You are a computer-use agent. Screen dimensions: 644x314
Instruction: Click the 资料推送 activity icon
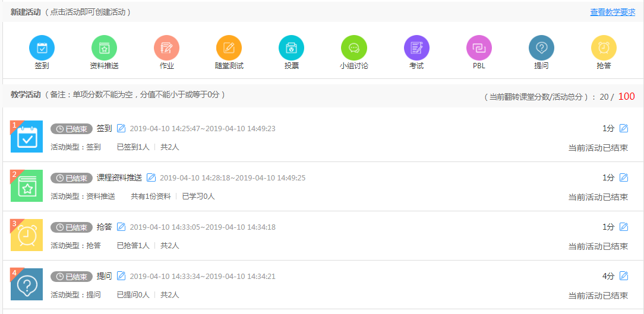[104, 47]
